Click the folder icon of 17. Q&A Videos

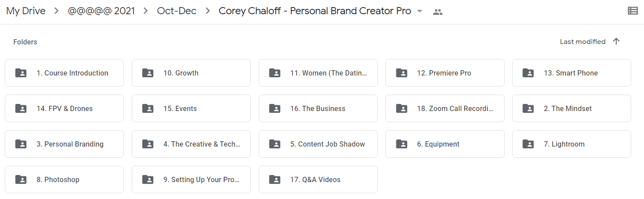click(274, 179)
